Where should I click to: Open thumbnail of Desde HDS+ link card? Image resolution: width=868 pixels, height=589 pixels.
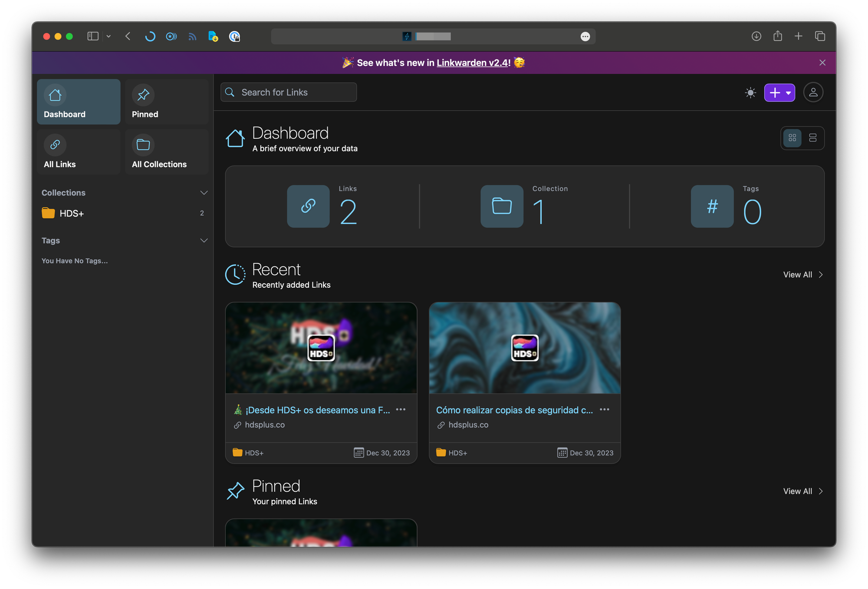(x=321, y=348)
